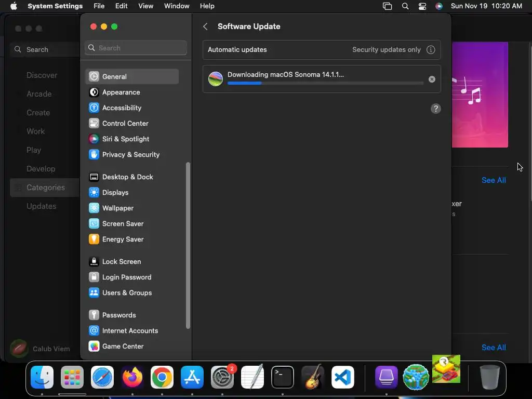
Task: Click upper See All link in App Store
Action: click(494, 180)
